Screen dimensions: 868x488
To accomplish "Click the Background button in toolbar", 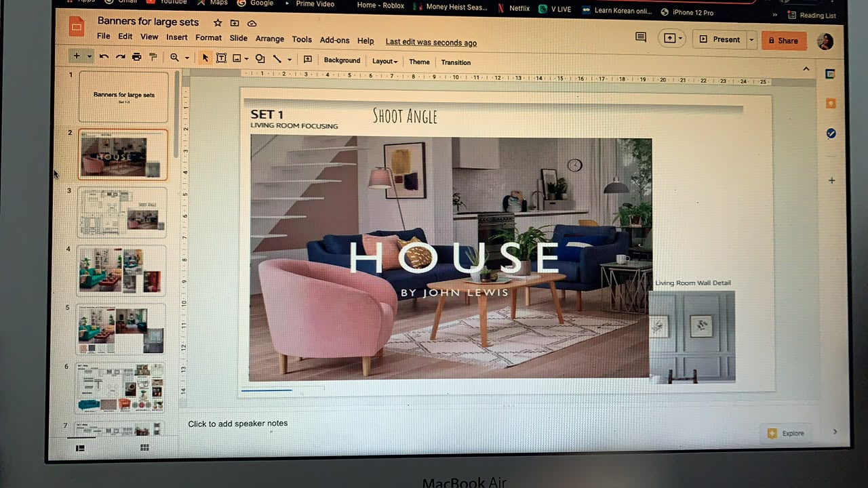I will (342, 60).
